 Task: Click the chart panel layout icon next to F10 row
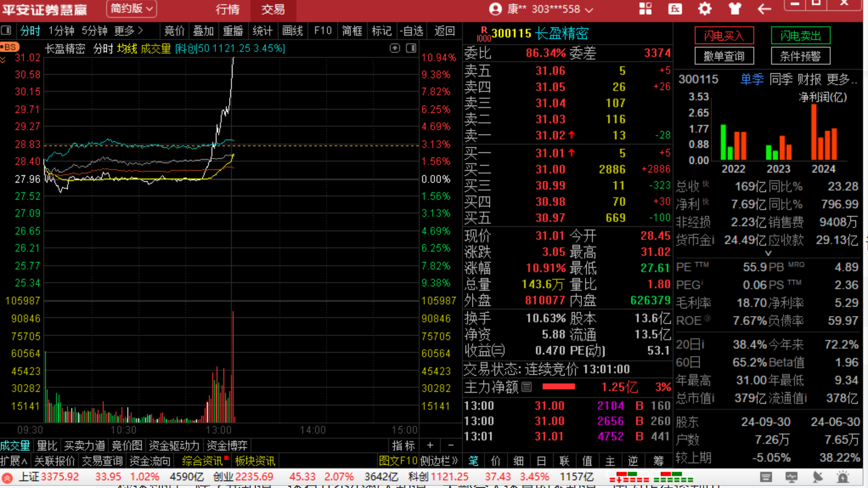[6, 31]
